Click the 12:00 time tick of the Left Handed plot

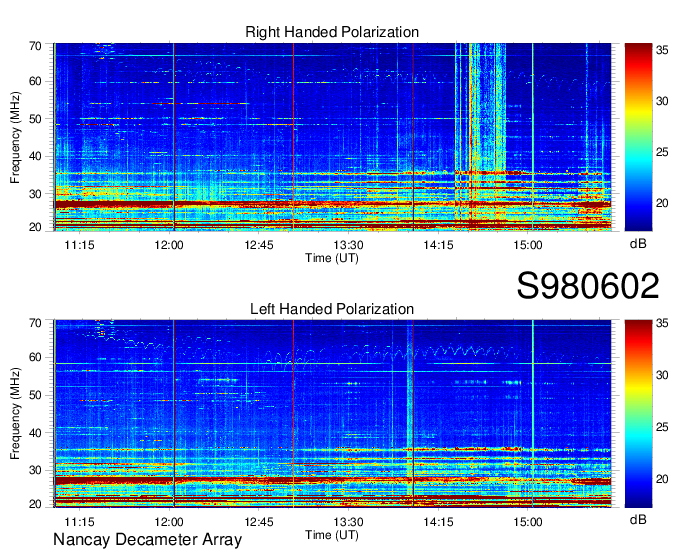tap(169, 522)
